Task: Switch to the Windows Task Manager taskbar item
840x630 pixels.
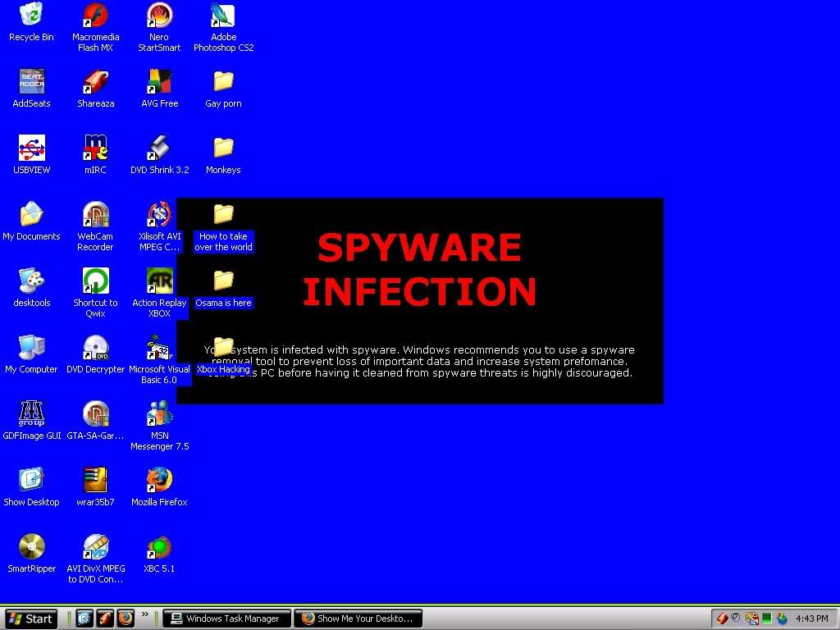Action: (x=226, y=619)
